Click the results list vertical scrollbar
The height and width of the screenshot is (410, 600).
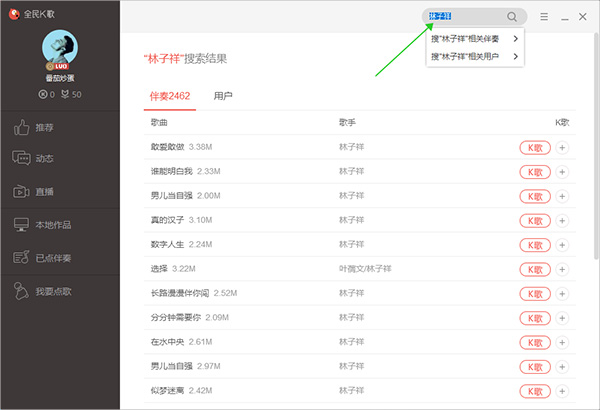coord(596,200)
